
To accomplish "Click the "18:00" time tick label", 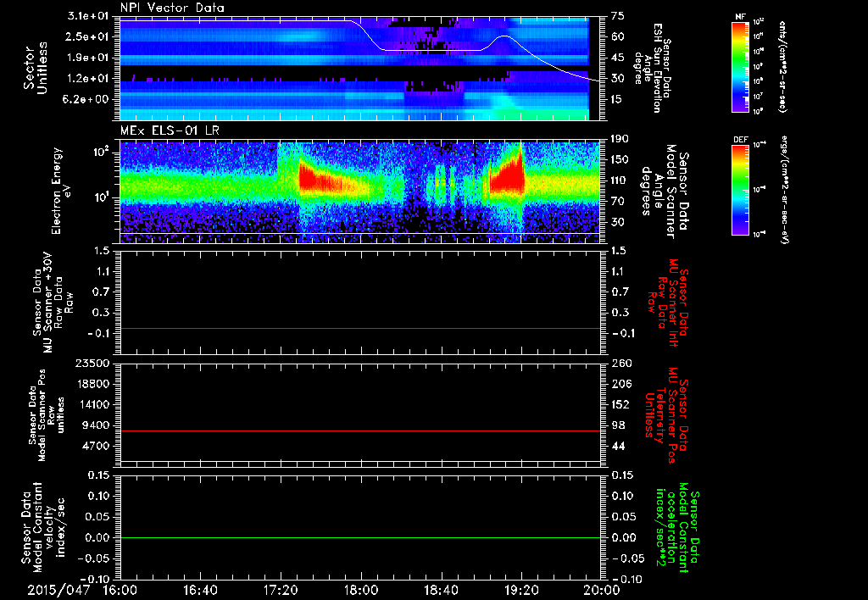I will pyautogui.click(x=361, y=590).
